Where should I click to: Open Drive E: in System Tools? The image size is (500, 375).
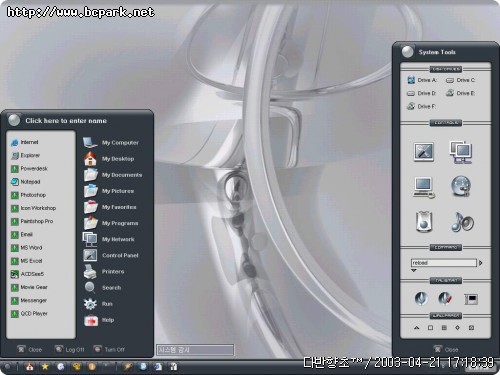tap(461, 93)
